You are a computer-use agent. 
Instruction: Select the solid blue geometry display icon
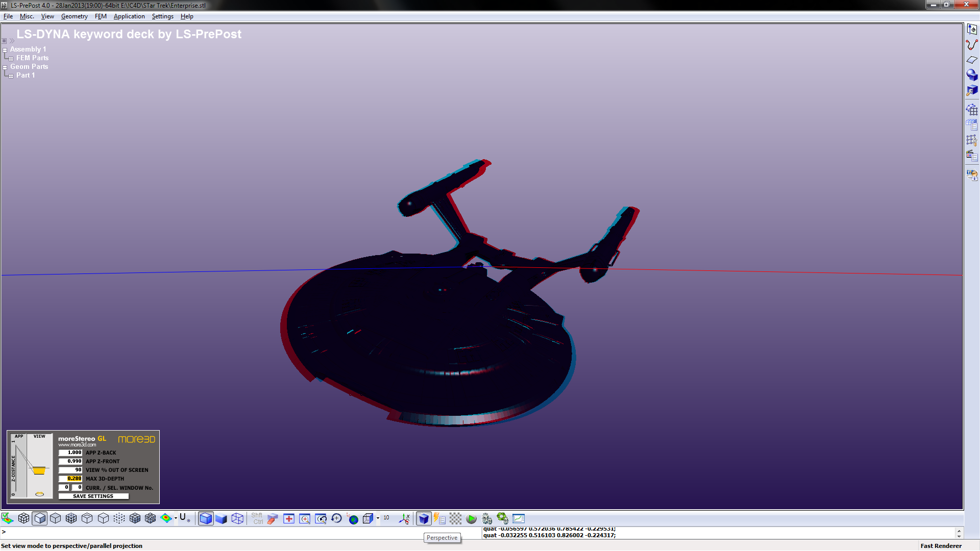click(x=221, y=518)
